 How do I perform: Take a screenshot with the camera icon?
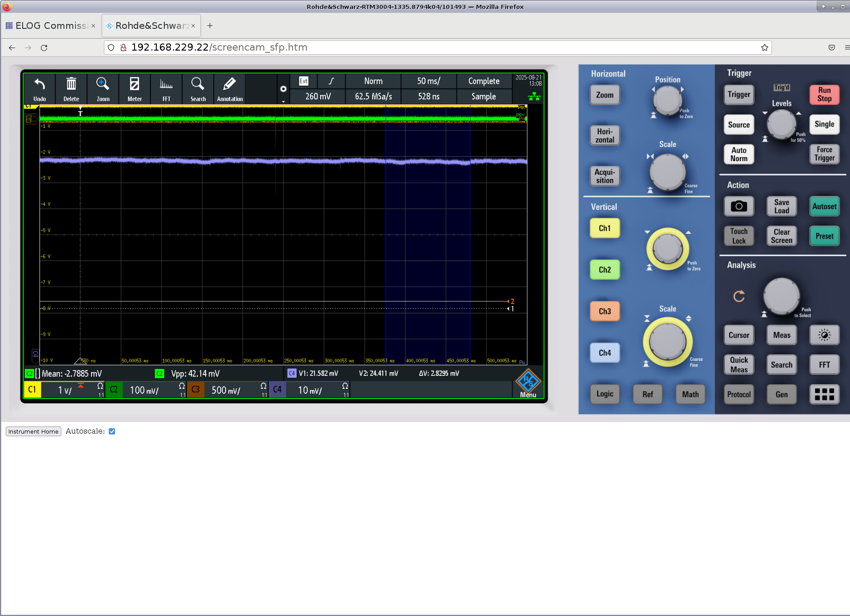click(x=738, y=206)
